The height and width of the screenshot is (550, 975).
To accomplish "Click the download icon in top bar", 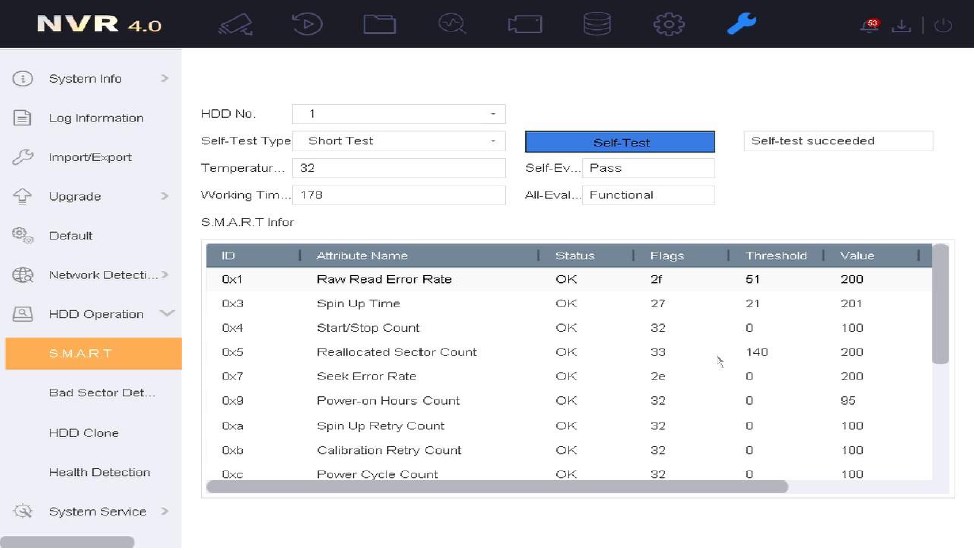I will coord(902,26).
